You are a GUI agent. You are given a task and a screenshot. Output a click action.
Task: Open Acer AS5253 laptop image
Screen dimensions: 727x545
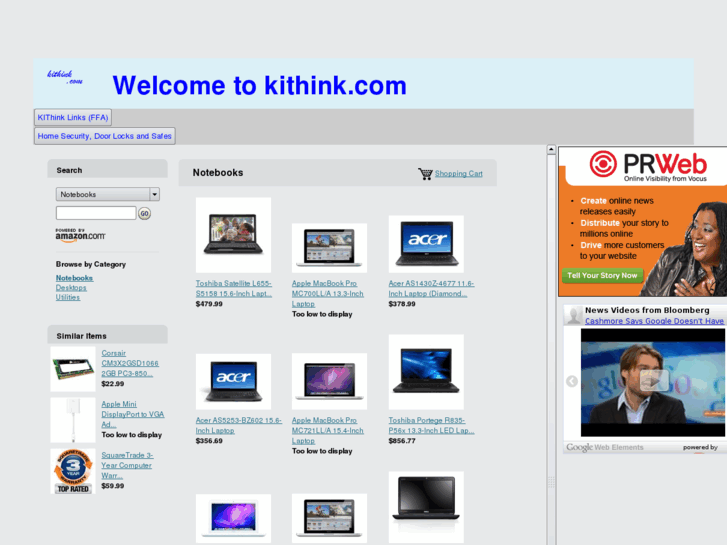coord(233,382)
